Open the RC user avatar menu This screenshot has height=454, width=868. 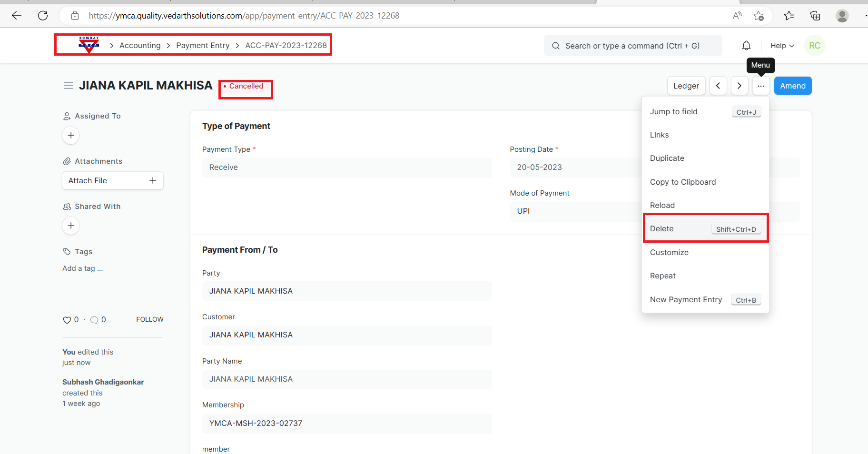(x=814, y=46)
